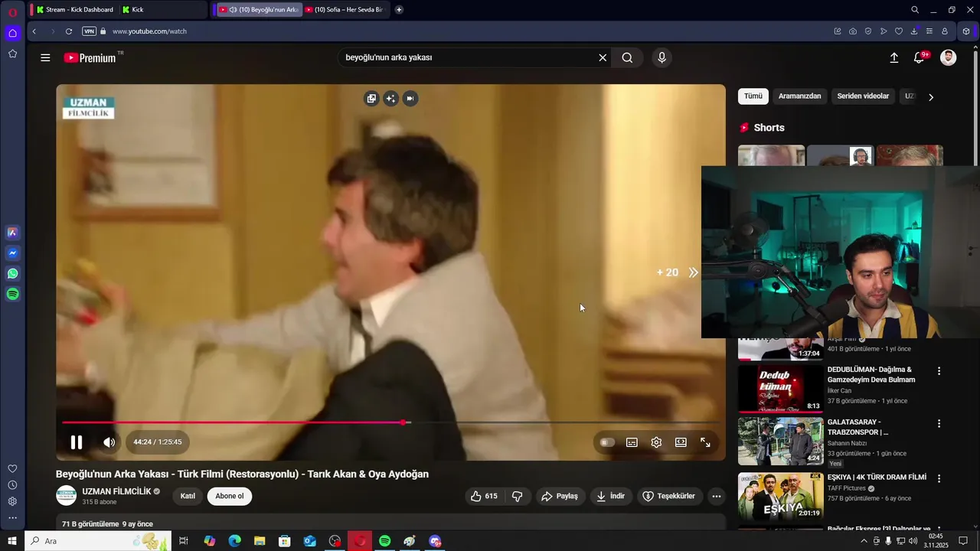Switch to theater mode
The image size is (980, 551).
pos(681,442)
